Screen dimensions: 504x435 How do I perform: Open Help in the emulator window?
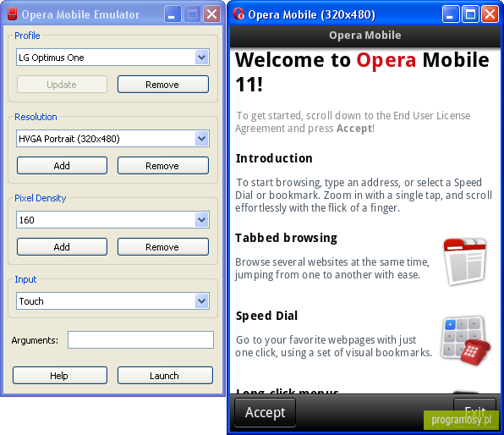coord(60,376)
